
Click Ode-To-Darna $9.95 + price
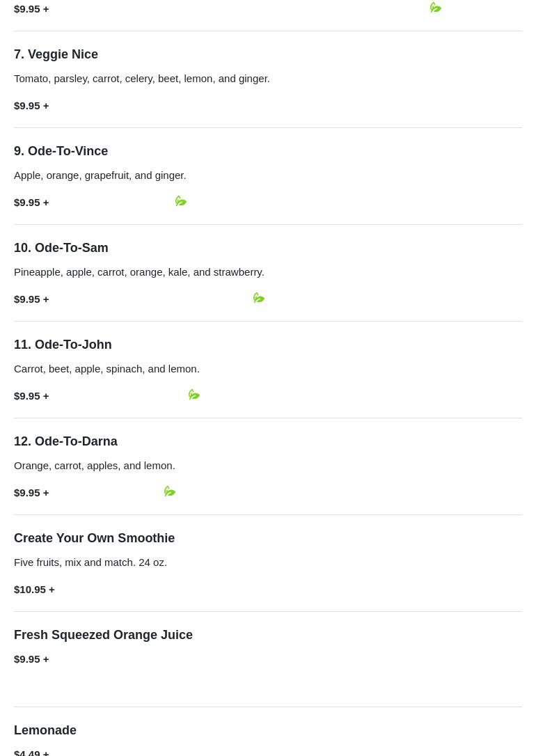pos(31,493)
